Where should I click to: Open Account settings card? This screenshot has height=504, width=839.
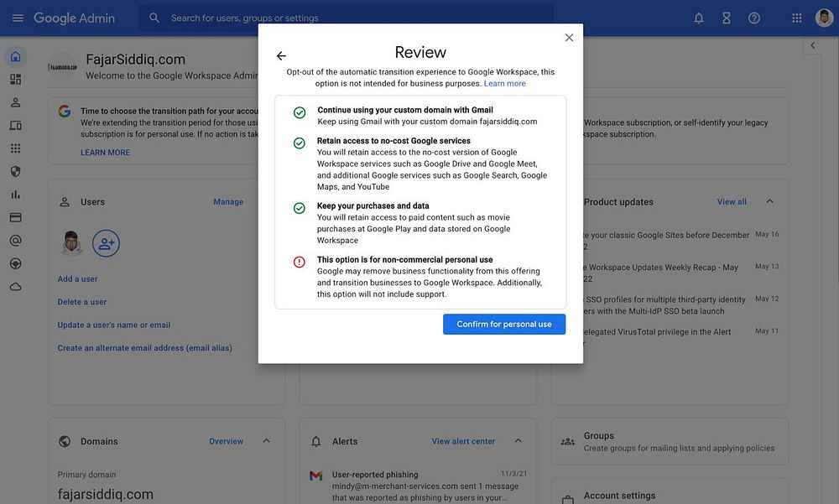670,492
